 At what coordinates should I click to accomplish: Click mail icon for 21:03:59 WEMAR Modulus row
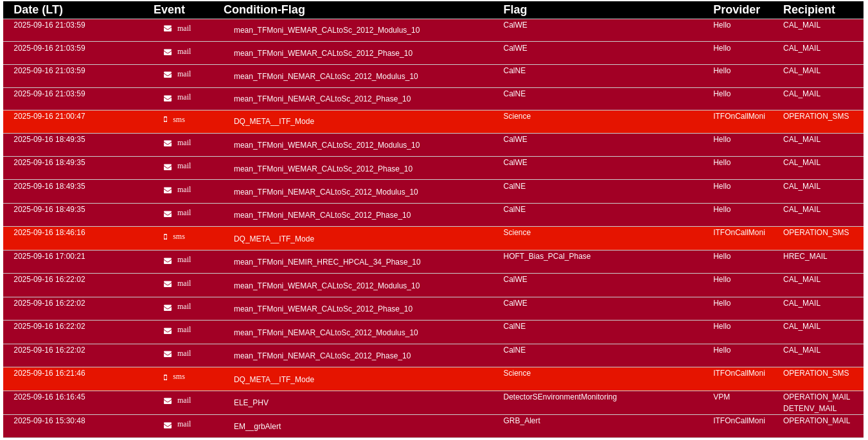(x=168, y=28)
